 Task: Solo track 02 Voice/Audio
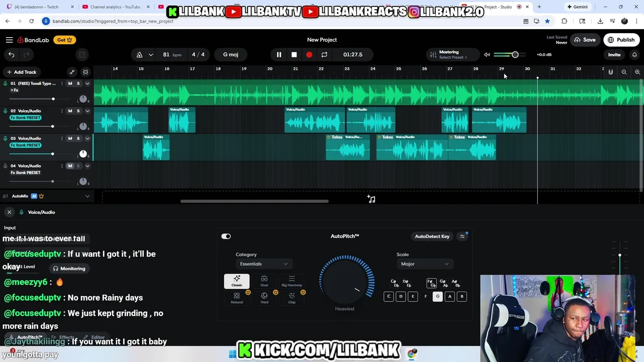click(x=78, y=111)
